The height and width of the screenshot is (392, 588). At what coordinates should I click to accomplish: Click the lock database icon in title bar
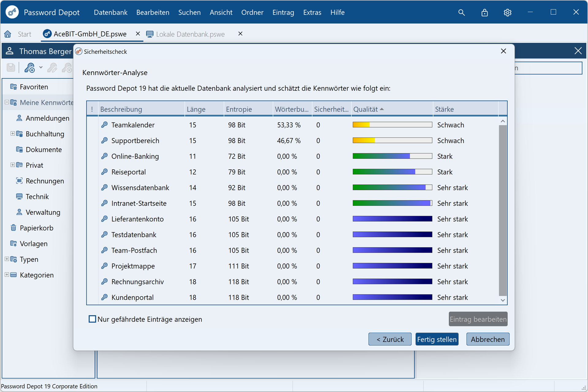(x=484, y=13)
